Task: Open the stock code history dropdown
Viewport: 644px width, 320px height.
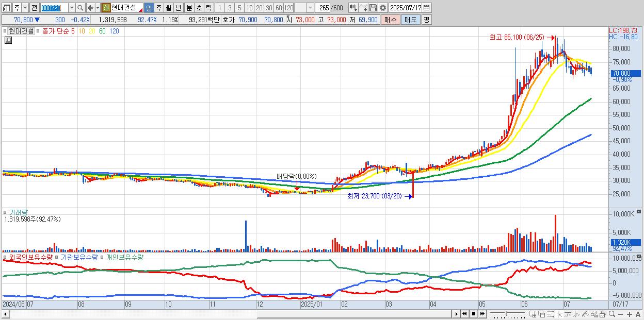Action: [x=72, y=8]
